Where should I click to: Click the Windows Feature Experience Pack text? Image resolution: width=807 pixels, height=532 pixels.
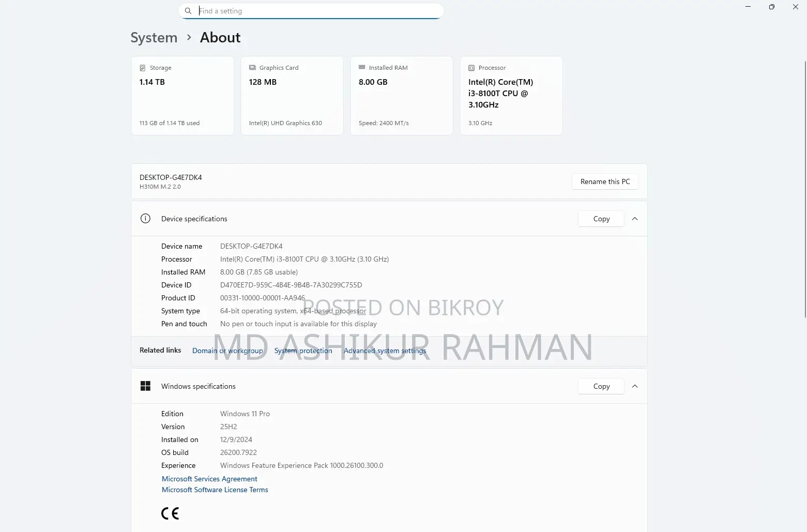click(302, 465)
